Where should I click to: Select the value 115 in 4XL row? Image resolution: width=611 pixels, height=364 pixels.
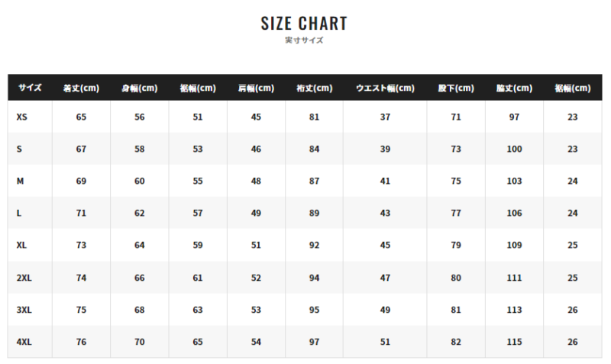(514, 342)
